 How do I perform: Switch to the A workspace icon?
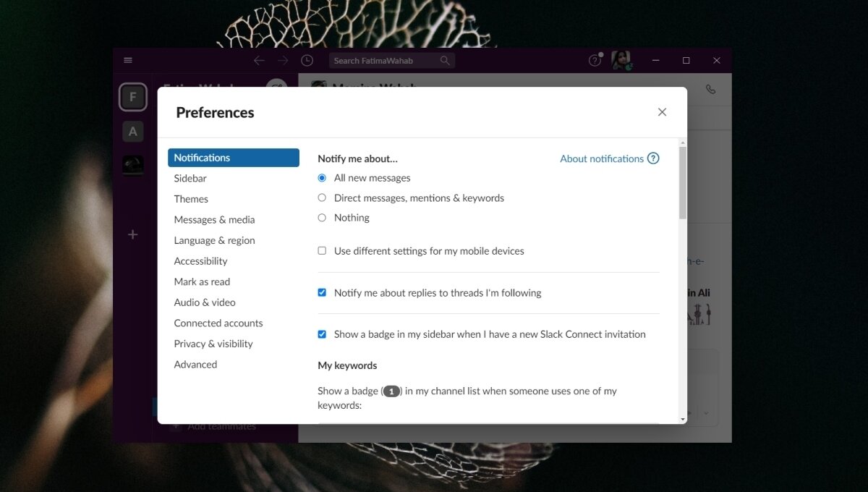point(133,132)
